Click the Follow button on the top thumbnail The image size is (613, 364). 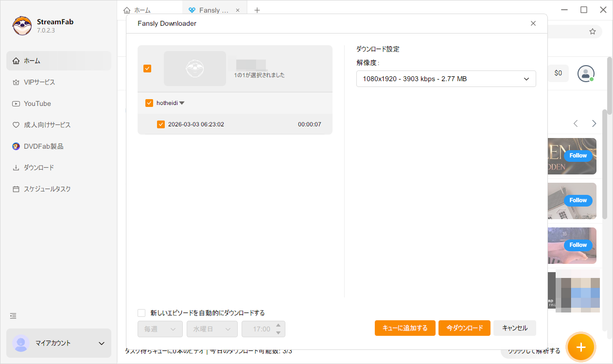tap(578, 156)
